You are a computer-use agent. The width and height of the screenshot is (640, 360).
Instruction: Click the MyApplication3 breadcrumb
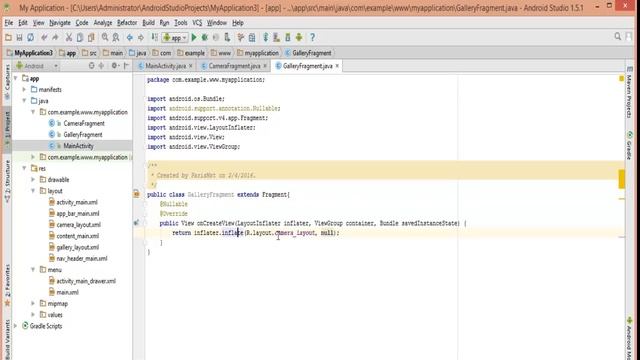[29, 53]
